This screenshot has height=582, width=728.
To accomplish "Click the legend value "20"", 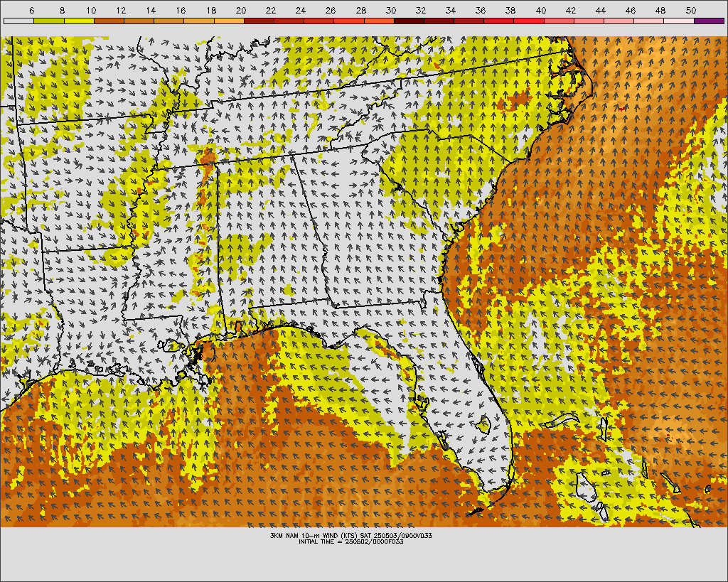I will click(x=241, y=10).
